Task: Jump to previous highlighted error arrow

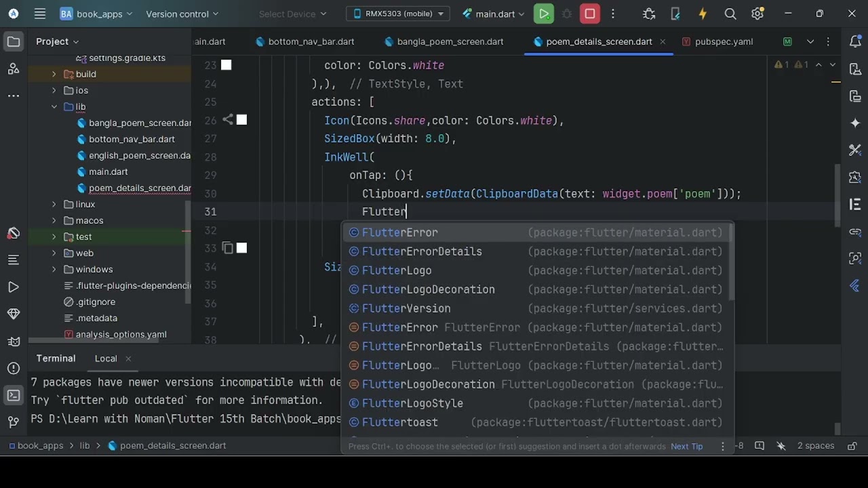Action: (818, 65)
